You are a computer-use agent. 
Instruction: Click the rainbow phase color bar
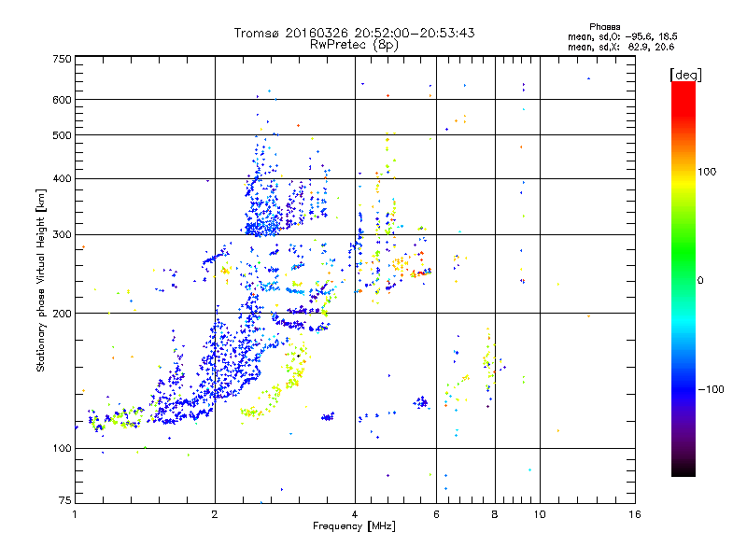(684, 279)
